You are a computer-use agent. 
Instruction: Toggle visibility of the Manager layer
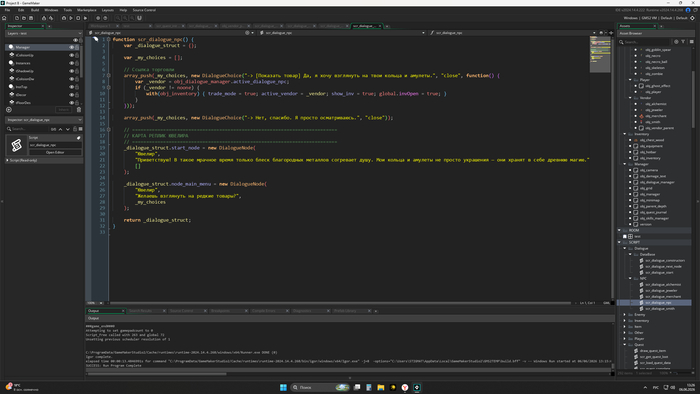pyautogui.click(x=71, y=47)
